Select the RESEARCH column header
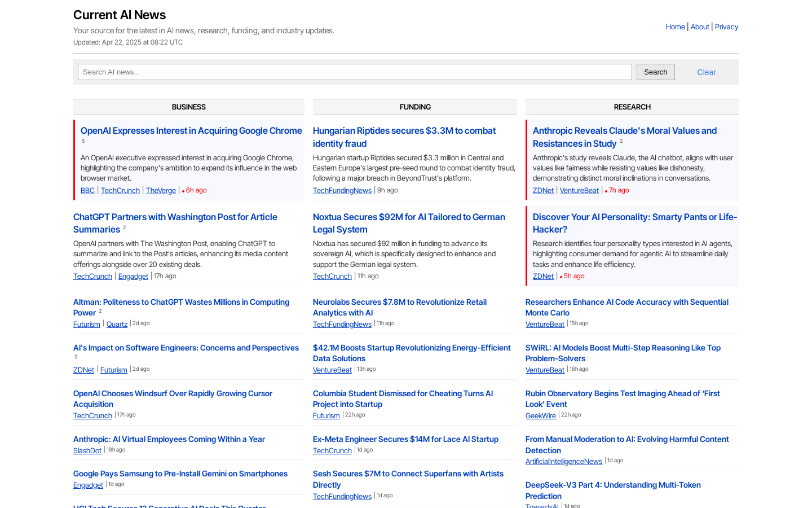Viewport: 812px width, 508px height. pos(632,107)
